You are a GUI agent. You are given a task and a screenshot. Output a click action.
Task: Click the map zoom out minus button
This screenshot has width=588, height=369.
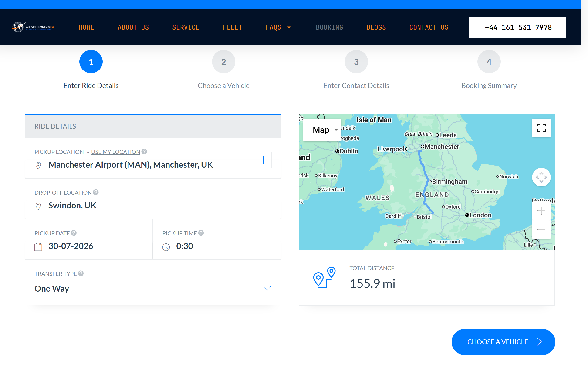(x=541, y=230)
